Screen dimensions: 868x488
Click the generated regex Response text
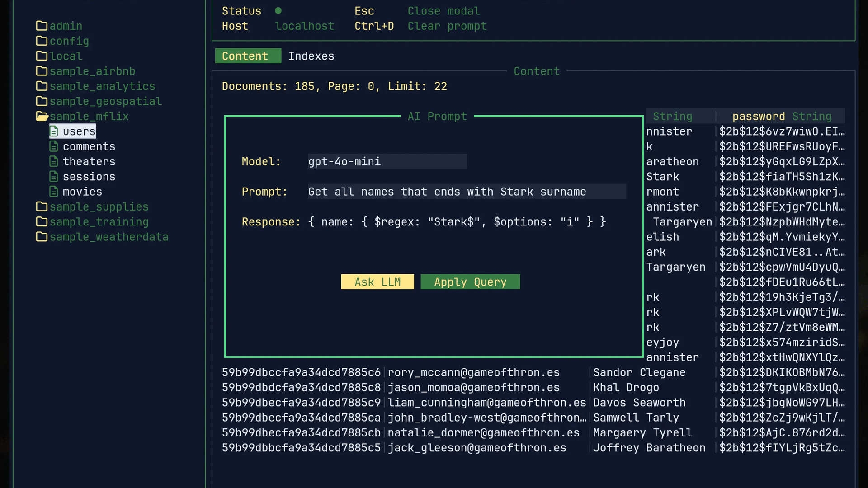tap(457, 221)
